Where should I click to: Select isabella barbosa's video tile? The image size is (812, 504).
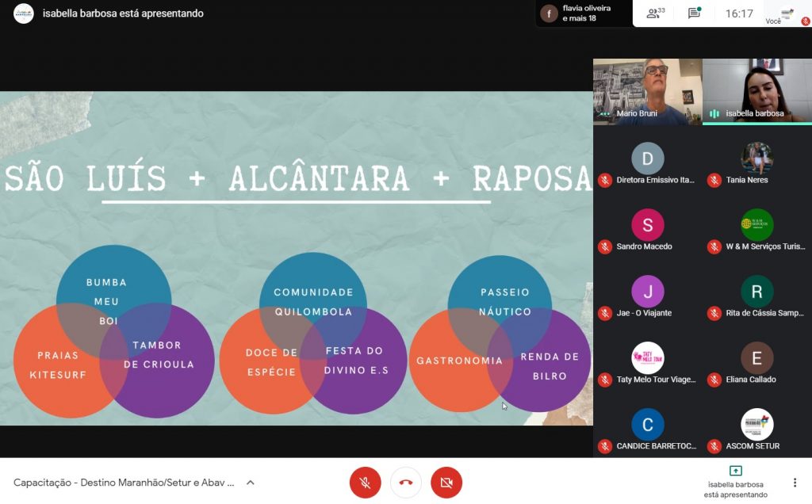point(757,92)
